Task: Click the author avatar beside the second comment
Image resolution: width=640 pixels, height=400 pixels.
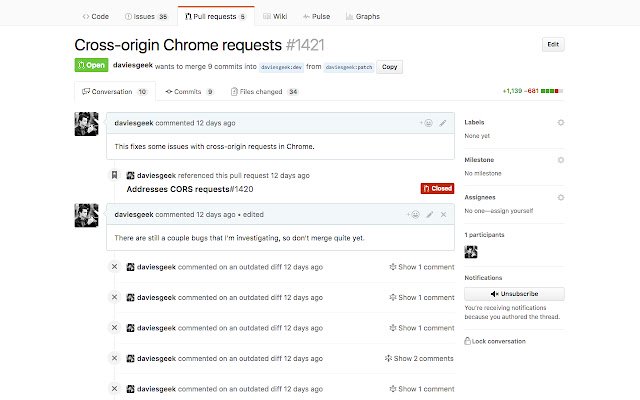Action: tap(86, 215)
